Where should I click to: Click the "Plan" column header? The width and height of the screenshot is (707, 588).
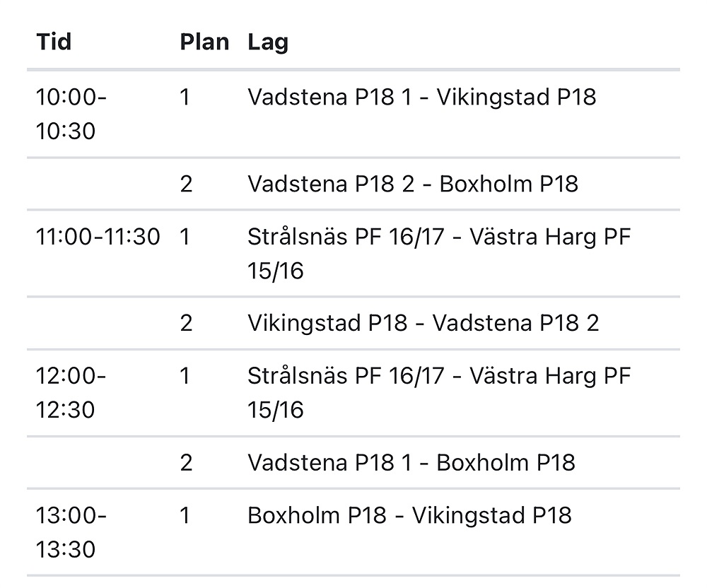(x=204, y=42)
